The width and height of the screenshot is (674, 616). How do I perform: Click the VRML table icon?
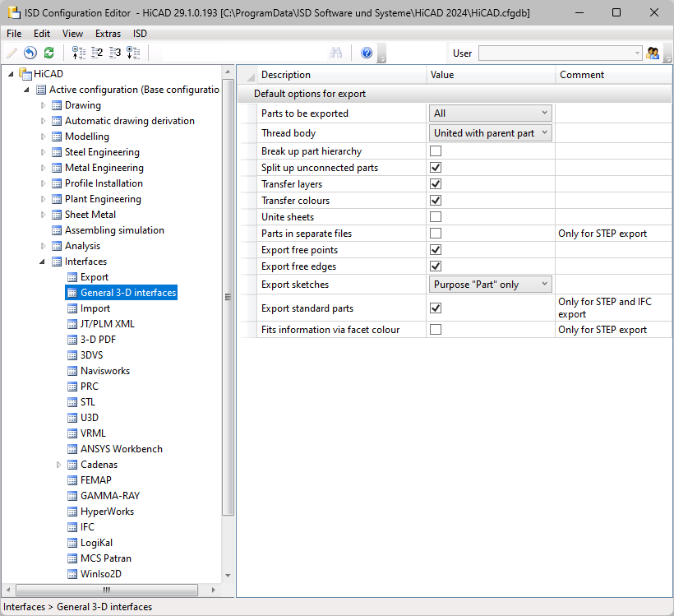point(72,433)
